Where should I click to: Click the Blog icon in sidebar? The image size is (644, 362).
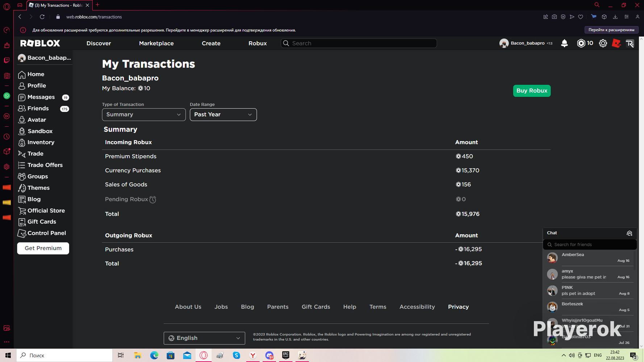pyautogui.click(x=22, y=199)
